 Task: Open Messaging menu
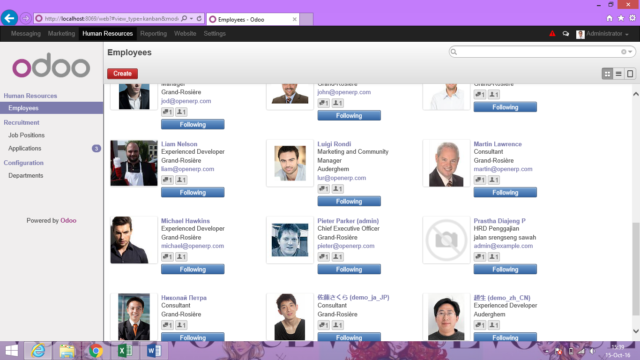pyautogui.click(x=26, y=33)
